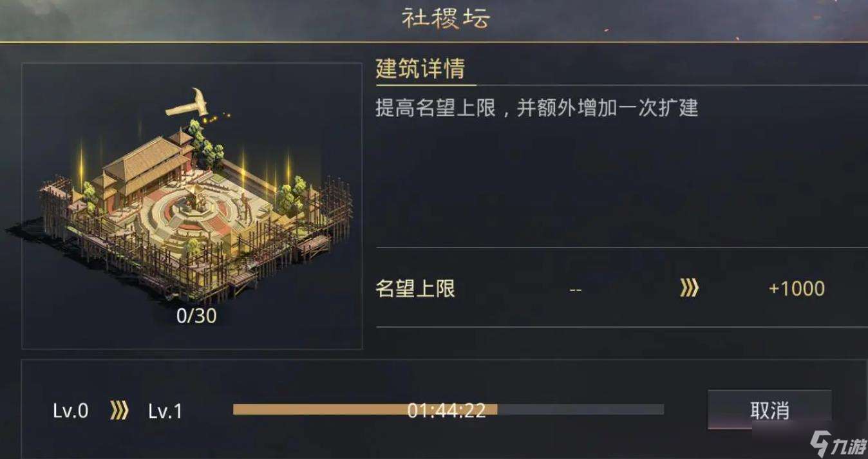Select the golden chevron arrows beside +1000
Viewport: 868px width, 459px height.
(688, 289)
